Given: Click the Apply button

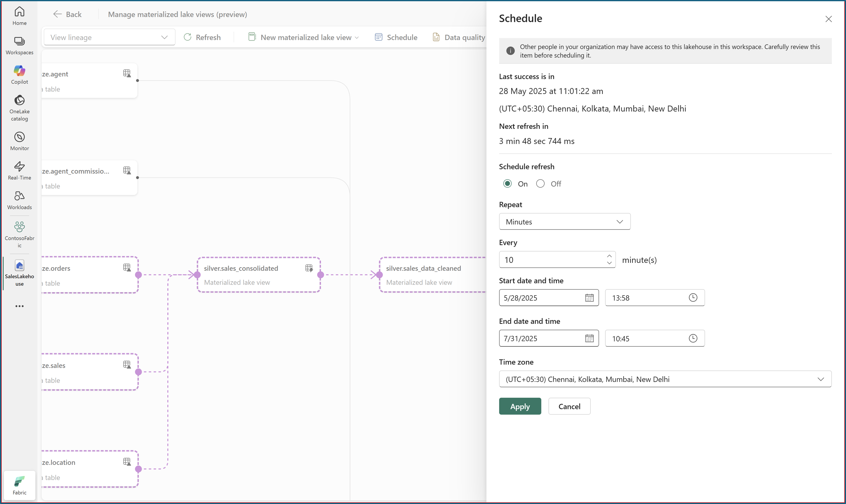Looking at the screenshot, I should click(519, 406).
